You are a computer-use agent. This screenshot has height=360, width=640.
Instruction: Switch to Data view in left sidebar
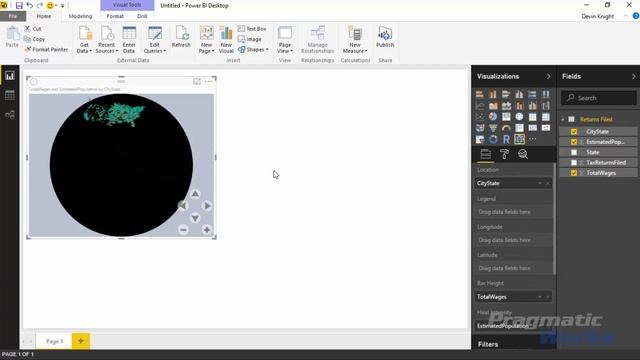click(10, 95)
